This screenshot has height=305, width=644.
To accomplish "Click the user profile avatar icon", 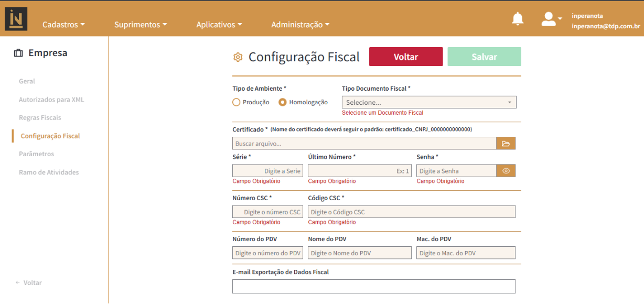I will point(549,19).
